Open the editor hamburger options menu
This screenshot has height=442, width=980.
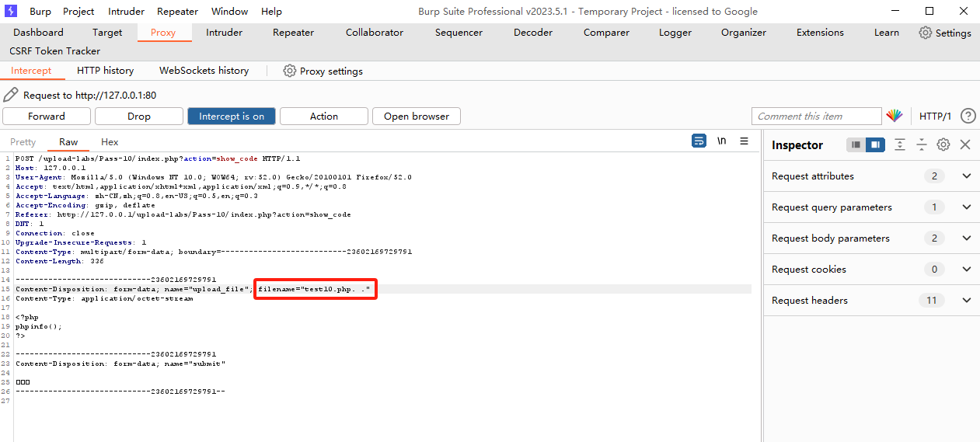(744, 141)
